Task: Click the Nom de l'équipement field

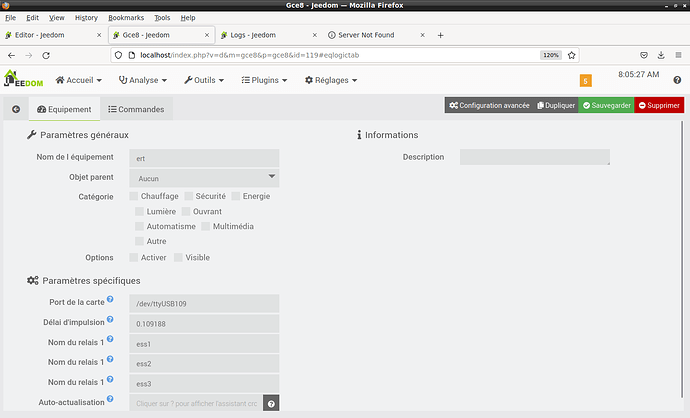Action: pyautogui.click(x=204, y=158)
